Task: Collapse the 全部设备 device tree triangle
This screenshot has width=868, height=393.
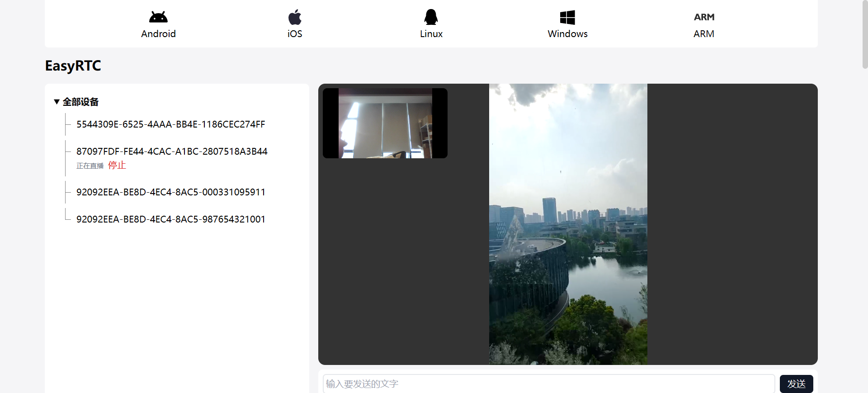Action: click(x=57, y=102)
